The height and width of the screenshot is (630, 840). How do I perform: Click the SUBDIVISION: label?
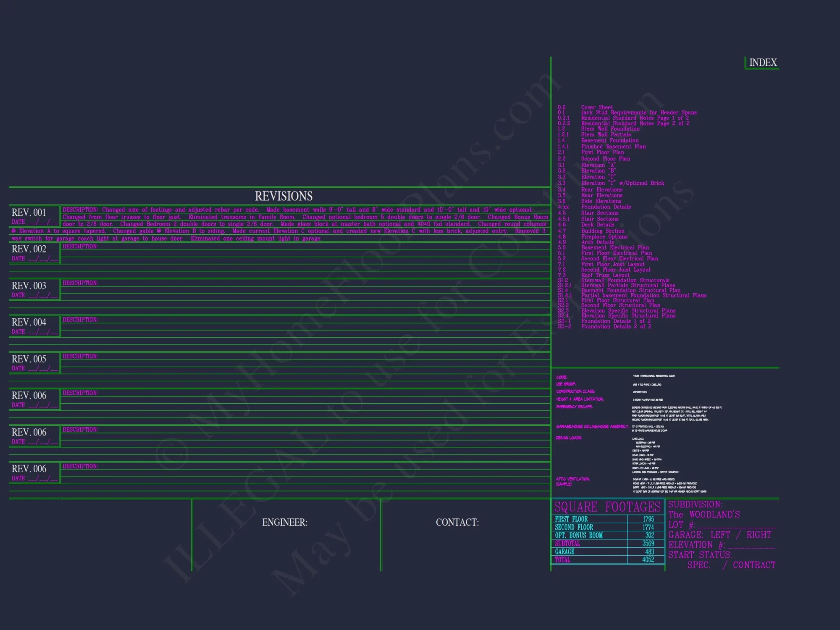[695, 504]
